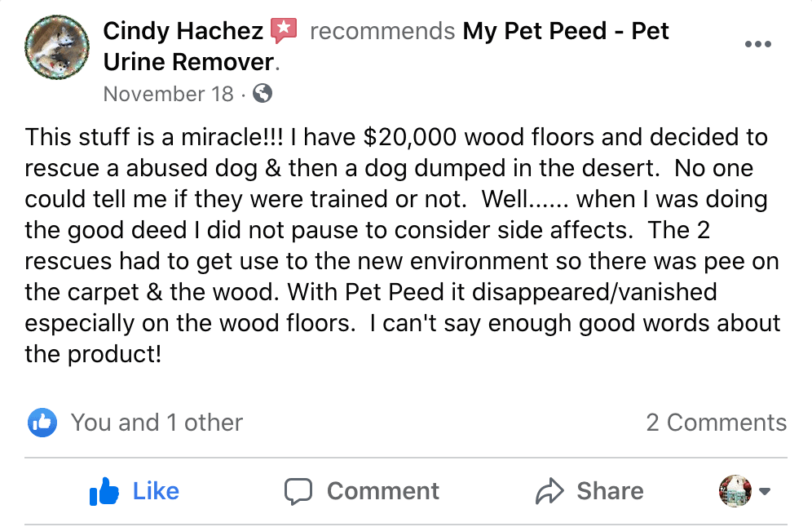Select the Comment button label
Screen dimensions: 812x527
pyautogui.click(x=382, y=491)
